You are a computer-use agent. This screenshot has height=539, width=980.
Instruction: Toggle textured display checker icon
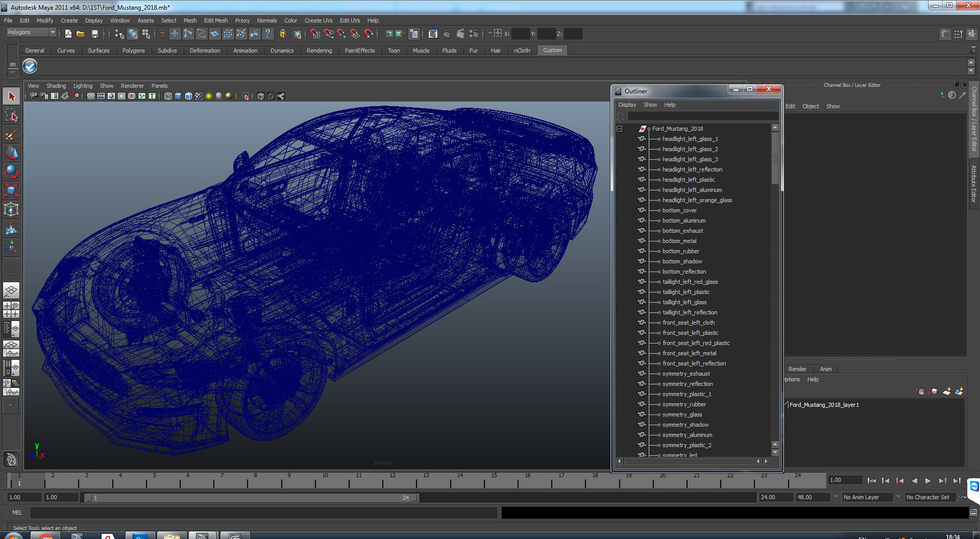tap(199, 96)
